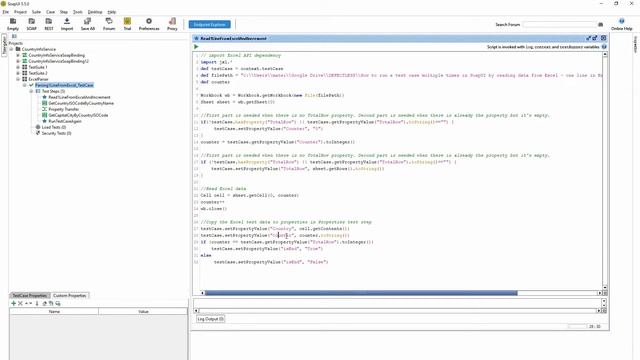Image resolution: width=640 pixels, height=360 pixels.
Task: Click the Value column header
Action: point(143,311)
